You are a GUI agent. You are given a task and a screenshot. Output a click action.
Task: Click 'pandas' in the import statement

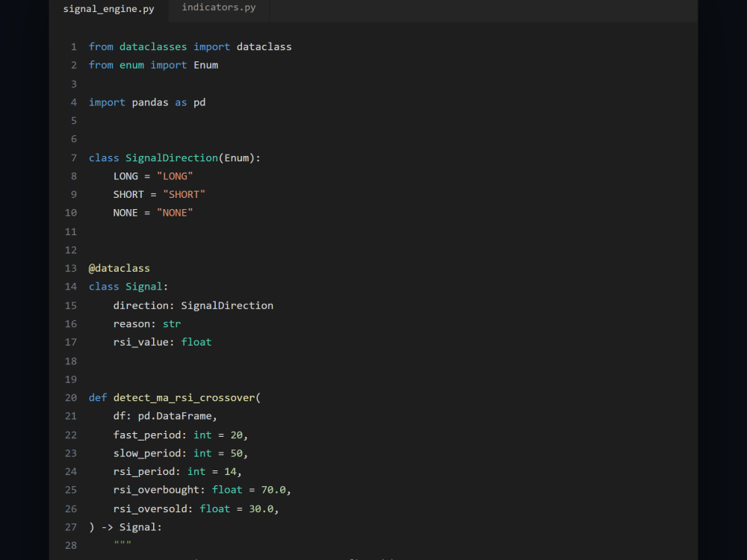(x=150, y=102)
